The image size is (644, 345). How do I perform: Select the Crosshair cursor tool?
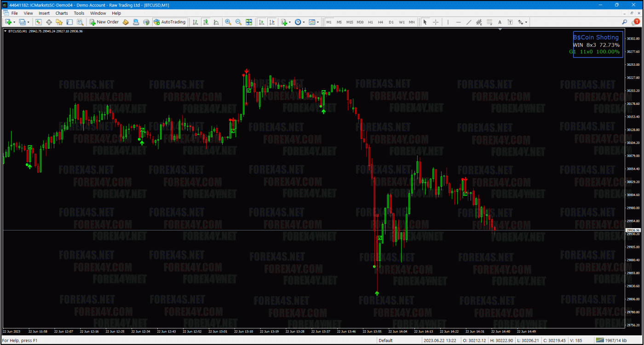tap(435, 22)
